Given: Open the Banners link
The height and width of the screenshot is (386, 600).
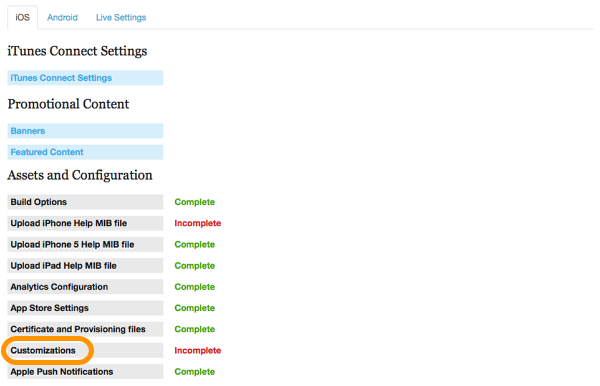Looking at the screenshot, I should pyautogui.click(x=85, y=131).
